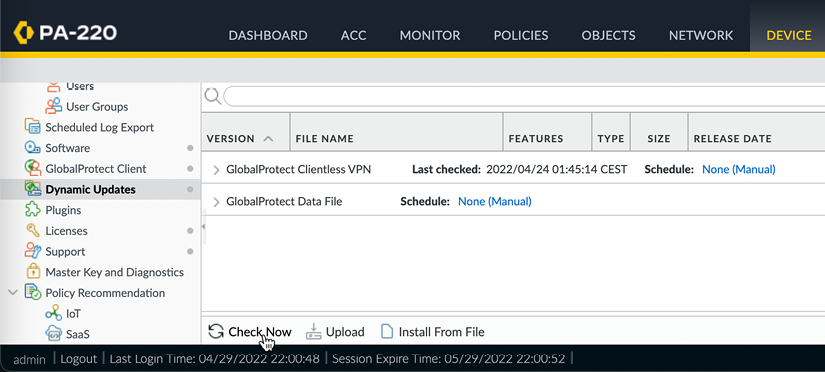Collapse the Policy Recommendation tree node
Viewport: 825px width, 372px height.
coord(14,293)
